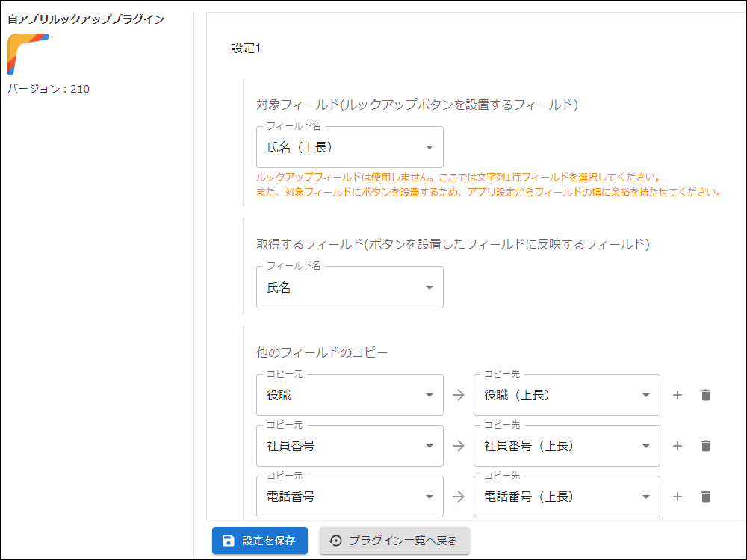The height and width of the screenshot is (560, 747).
Task: Open コピー元 役職 dropdown
Action: click(x=350, y=395)
